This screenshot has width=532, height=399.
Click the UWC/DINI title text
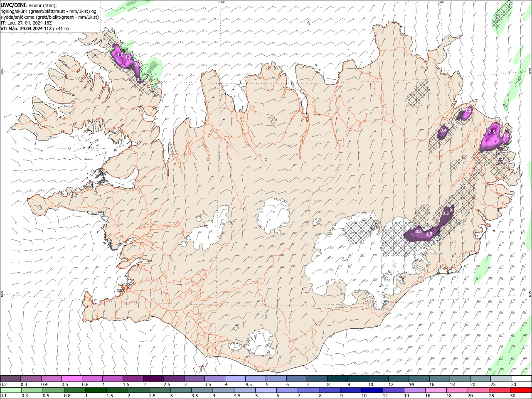(13, 5)
